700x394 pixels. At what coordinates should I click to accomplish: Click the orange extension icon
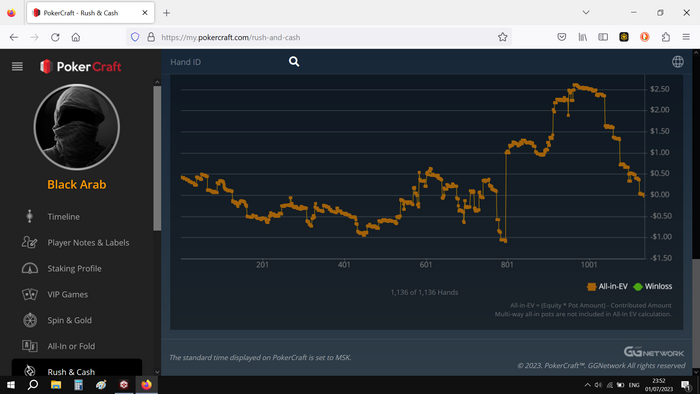point(645,37)
